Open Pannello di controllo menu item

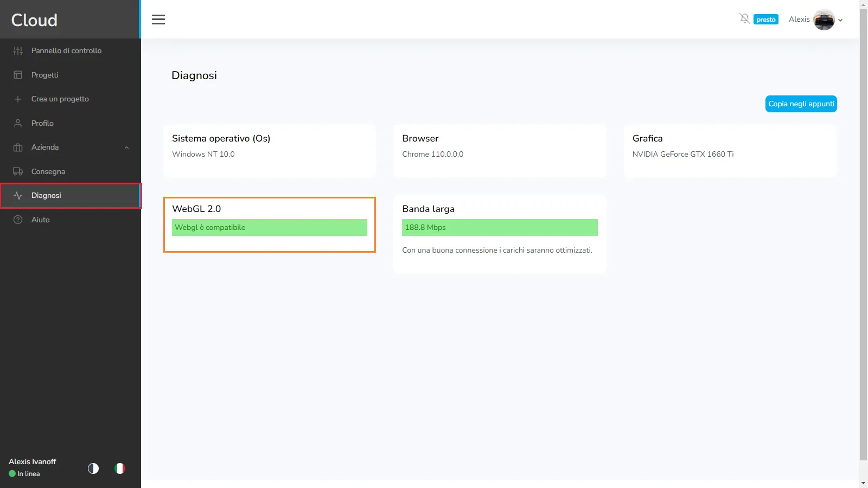tap(71, 50)
